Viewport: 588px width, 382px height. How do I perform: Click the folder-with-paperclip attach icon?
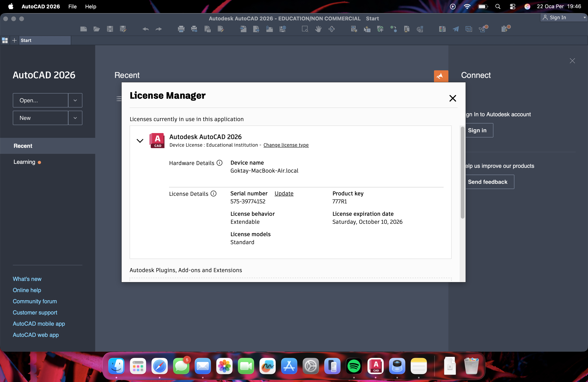click(x=270, y=29)
